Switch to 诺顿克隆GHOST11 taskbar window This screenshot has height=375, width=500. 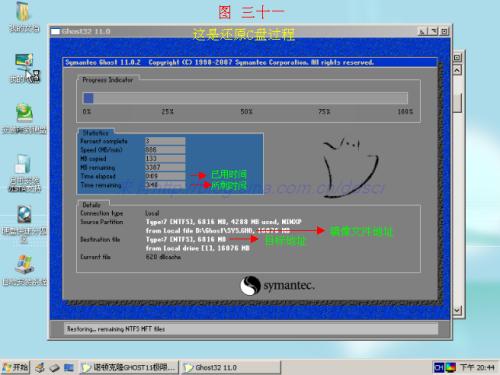[x=128, y=367]
